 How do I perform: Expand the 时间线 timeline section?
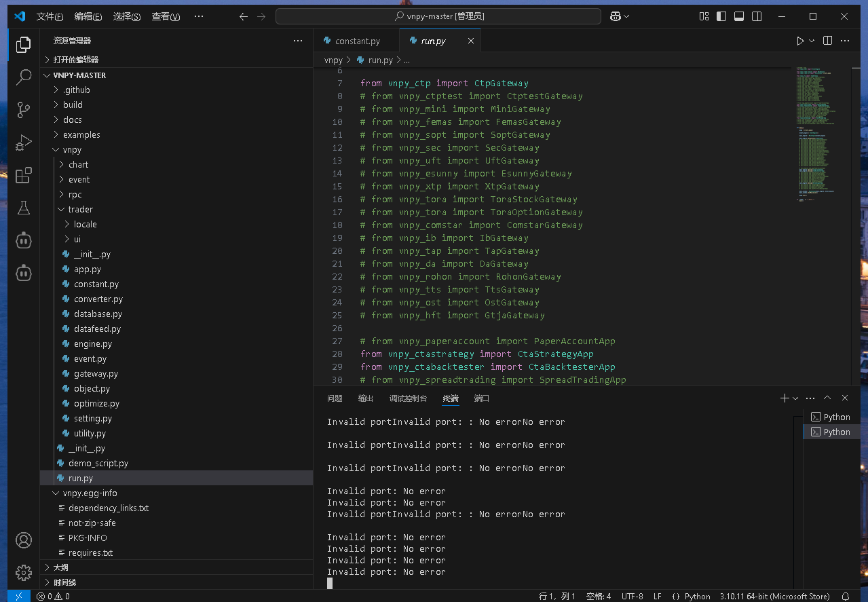click(176, 582)
